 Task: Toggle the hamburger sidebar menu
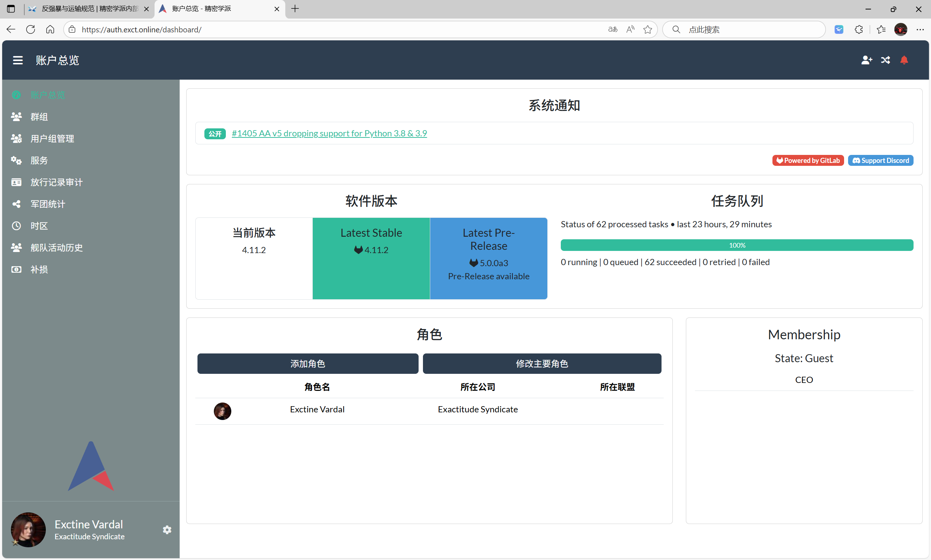coord(18,60)
